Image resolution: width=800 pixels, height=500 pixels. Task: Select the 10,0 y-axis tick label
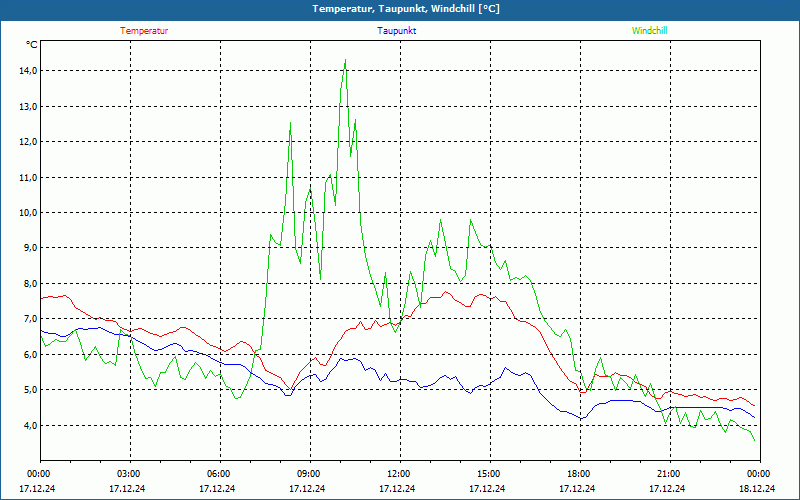[x=27, y=213]
